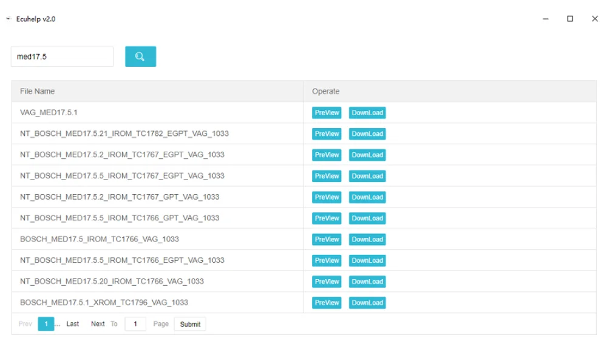Download NT_BOSCH_MED17.5.2_IROM_TC1767_EGPT file
This screenshot has width=607, height=364.
(367, 155)
